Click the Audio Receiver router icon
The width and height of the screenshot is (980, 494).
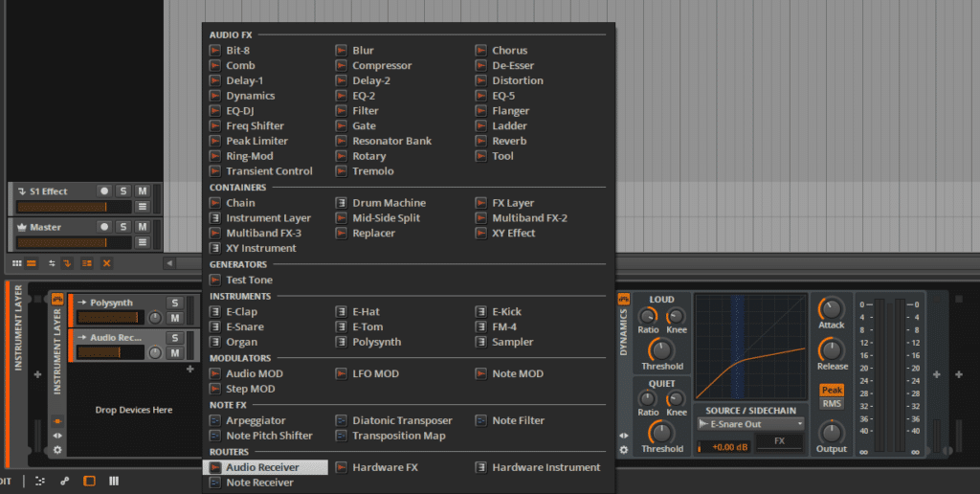215,467
